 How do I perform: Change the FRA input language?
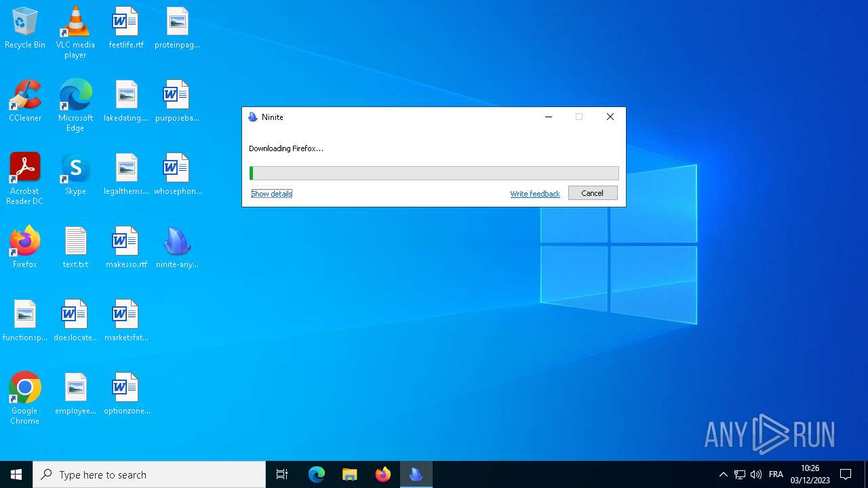[x=776, y=474]
